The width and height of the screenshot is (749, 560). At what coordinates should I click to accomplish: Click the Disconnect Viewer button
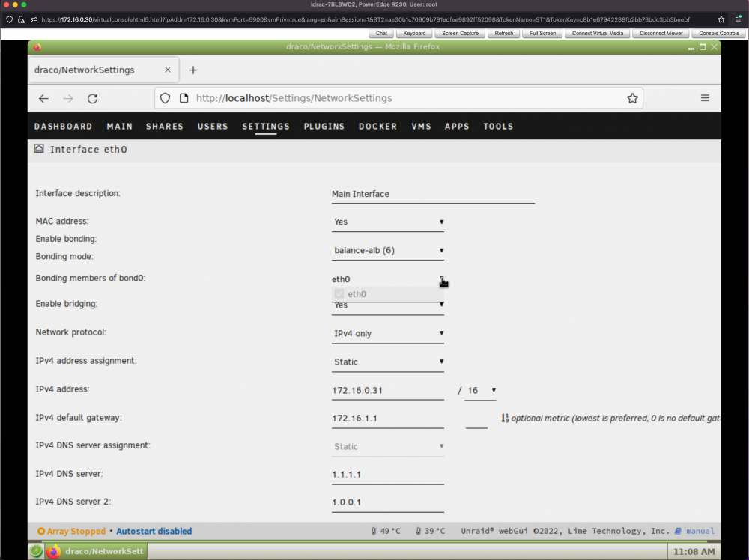click(x=661, y=34)
